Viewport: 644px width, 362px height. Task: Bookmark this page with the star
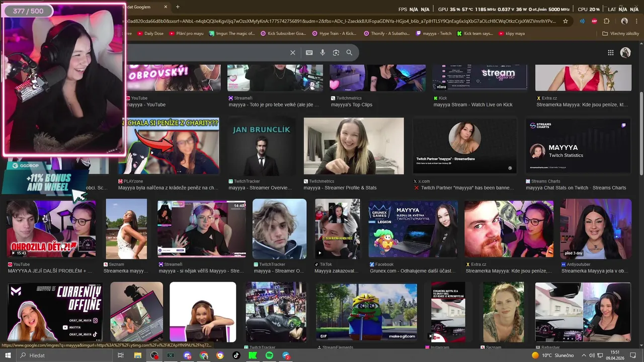click(x=566, y=21)
